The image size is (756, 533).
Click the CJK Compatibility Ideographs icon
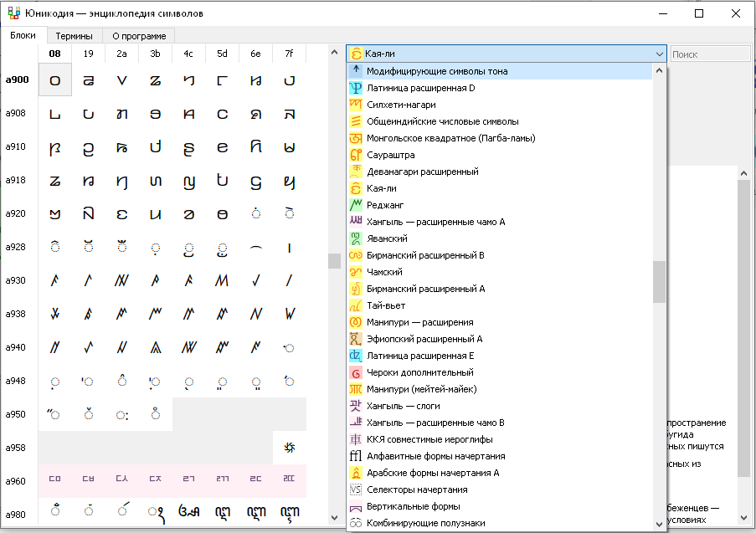(356, 439)
